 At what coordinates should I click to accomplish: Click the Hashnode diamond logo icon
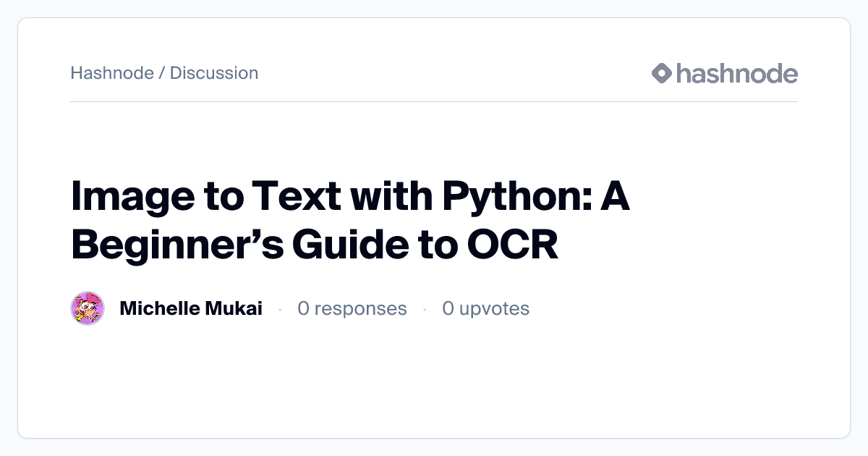click(662, 73)
